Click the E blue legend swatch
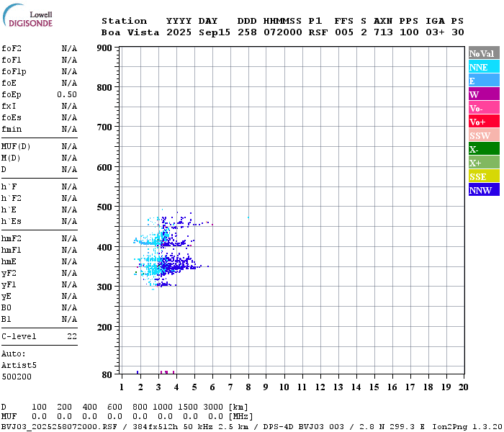Image resolution: width=504 pixels, height=432 pixels. point(484,81)
